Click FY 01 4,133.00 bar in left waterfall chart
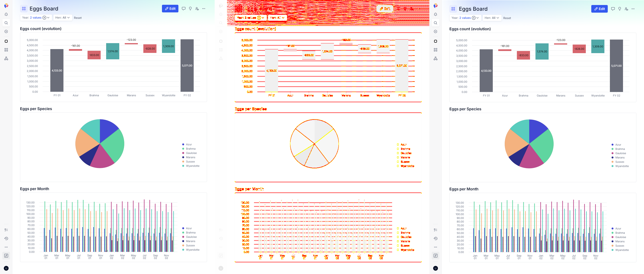The height and width of the screenshot is (274, 644). point(57,70)
